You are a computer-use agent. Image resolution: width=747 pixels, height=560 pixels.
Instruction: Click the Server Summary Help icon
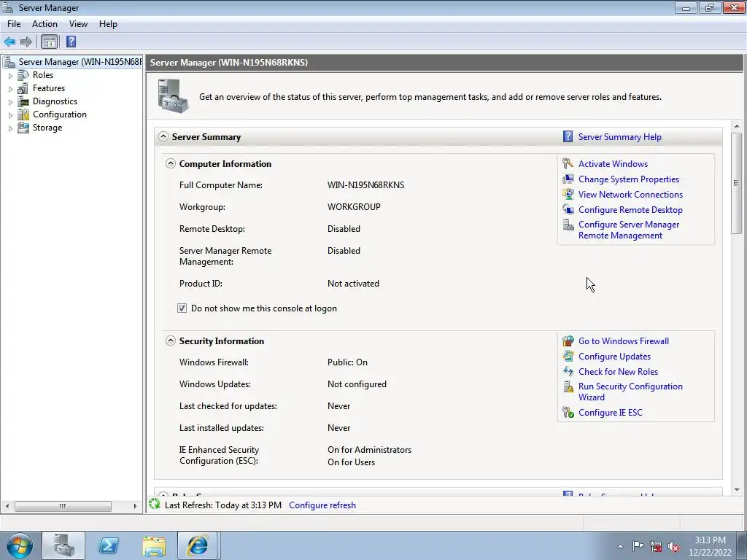point(568,136)
